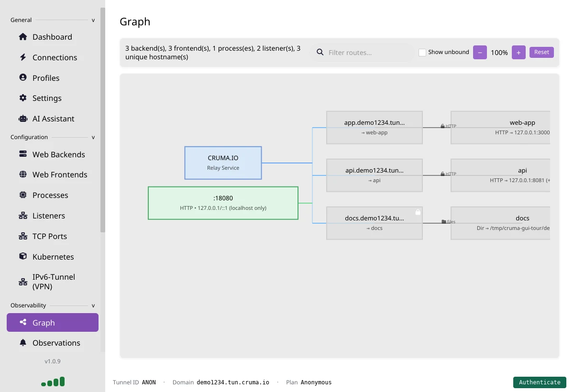Click lock icon on api HTTP edge
574x392 pixels.
pyautogui.click(x=443, y=174)
